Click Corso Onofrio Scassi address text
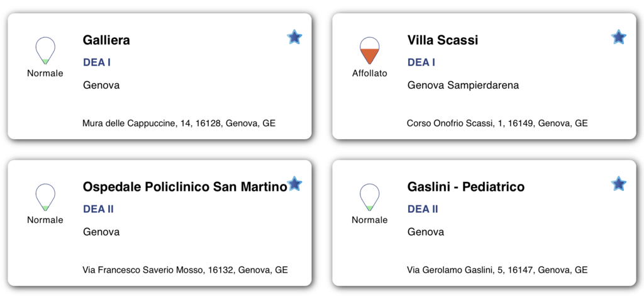Viewport: 644px width, 296px height. (497, 123)
